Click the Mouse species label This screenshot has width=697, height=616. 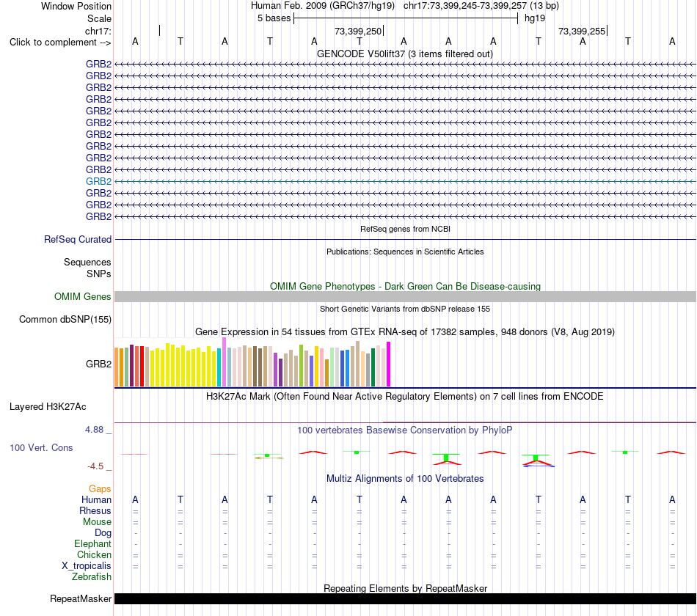tap(98, 522)
